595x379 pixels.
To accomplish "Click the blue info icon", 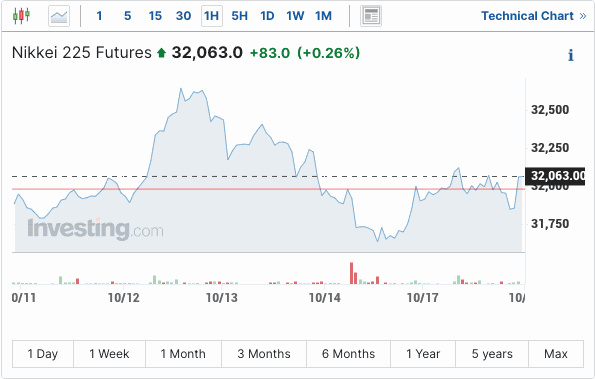I will (x=571, y=55).
